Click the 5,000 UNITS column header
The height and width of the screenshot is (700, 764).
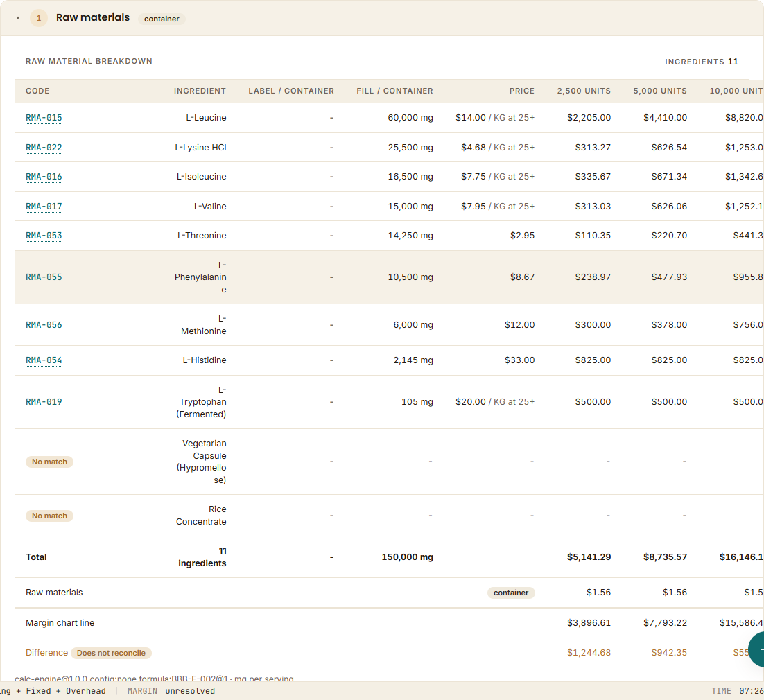(660, 91)
